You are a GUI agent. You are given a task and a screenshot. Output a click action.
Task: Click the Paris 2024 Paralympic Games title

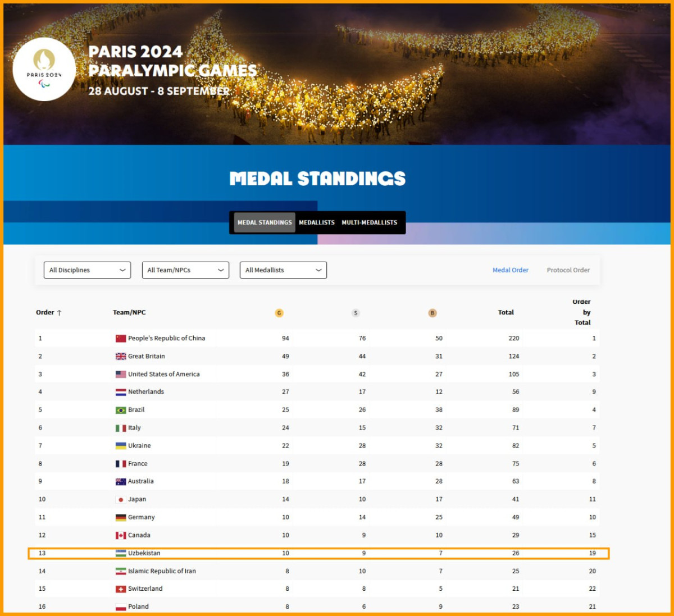172,61
